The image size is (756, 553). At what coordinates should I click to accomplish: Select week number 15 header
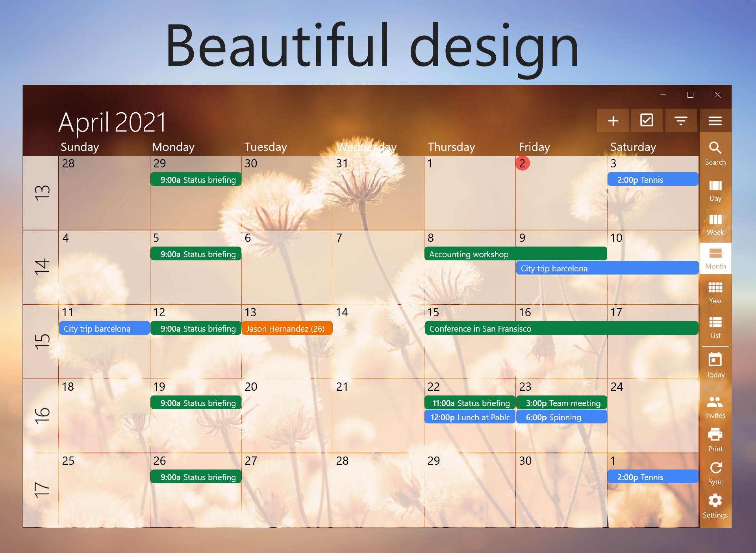(x=41, y=341)
